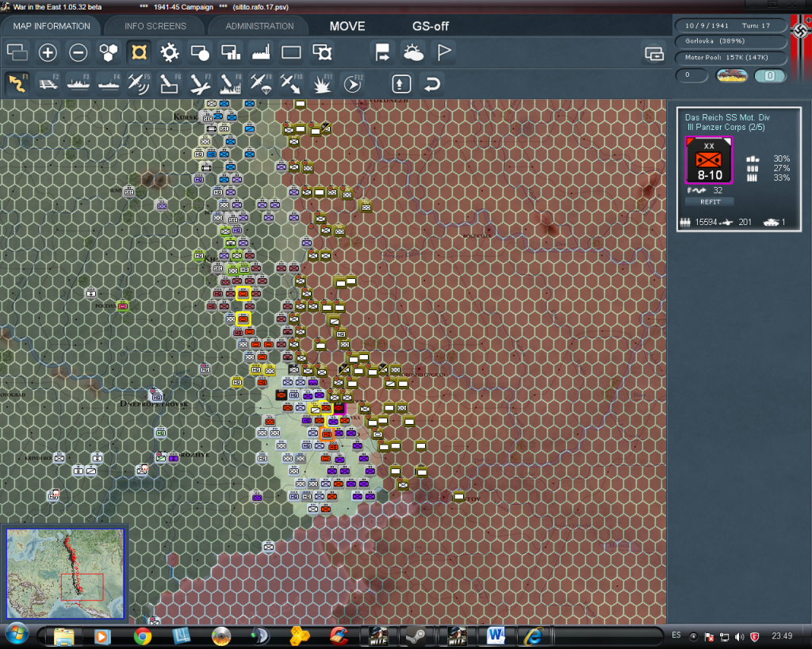
Task: Click the screen with bar chart icon
Action: pos(231,52)
